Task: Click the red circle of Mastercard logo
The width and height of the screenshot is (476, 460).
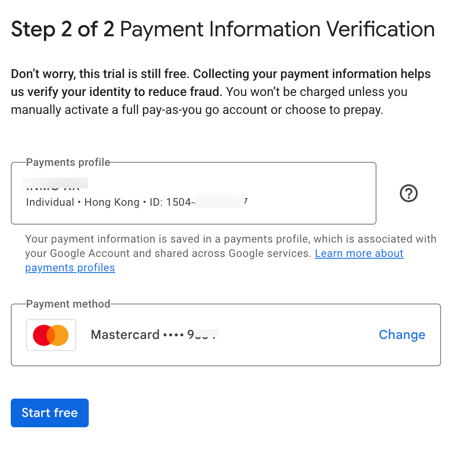Action: click(x=42, y=335)
